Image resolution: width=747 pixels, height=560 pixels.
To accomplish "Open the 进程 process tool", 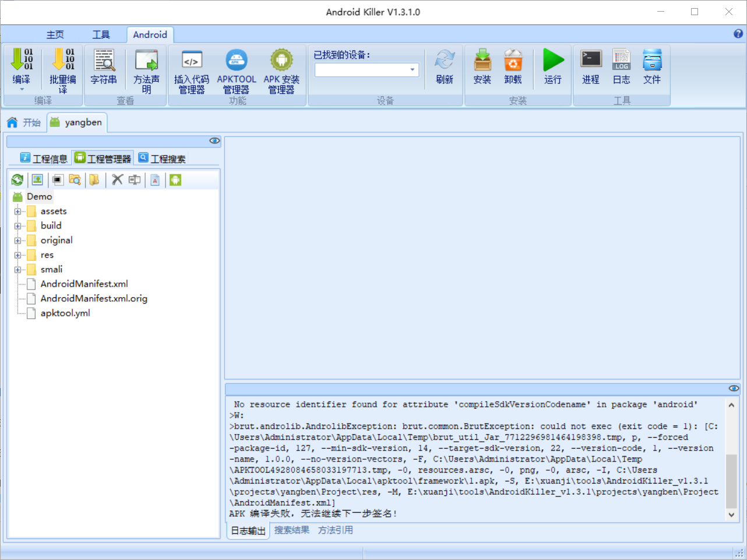I will pyautogui.click(x=591, y=66).
